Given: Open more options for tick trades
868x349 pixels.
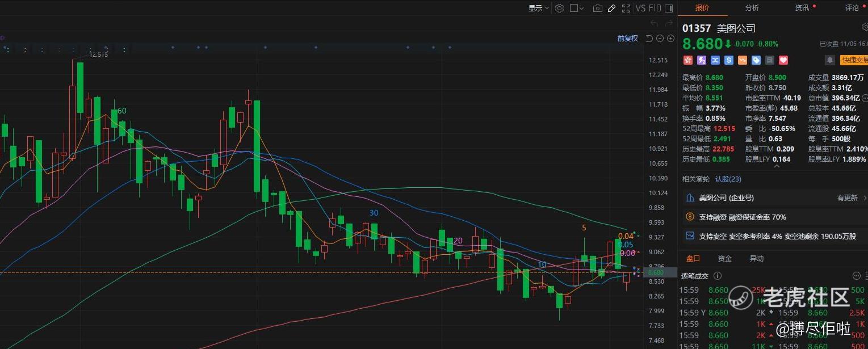Looking at the screenshot, I should 857,276.
